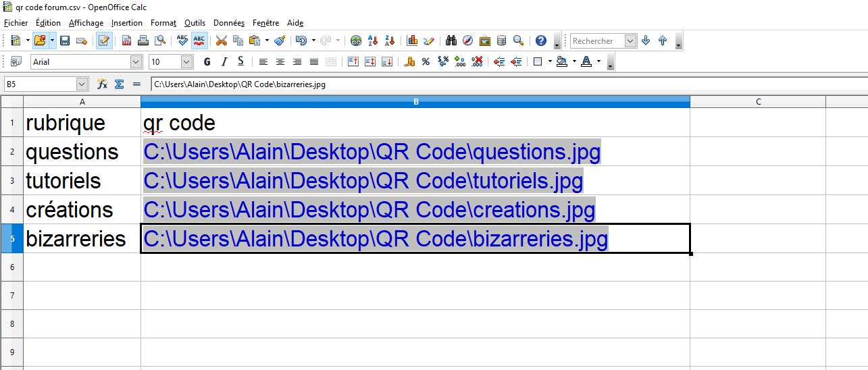Sort descending Z-A icon
Viewport: 868px width, 370px height.
[x=390, y=41]
